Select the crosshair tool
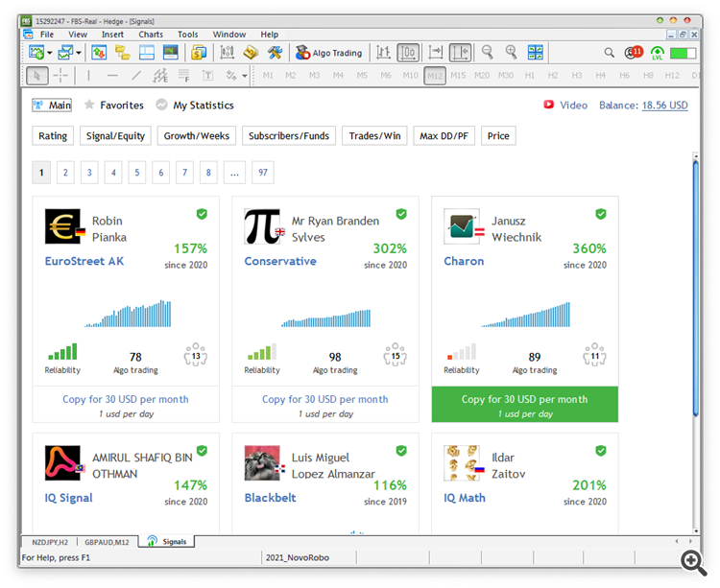The width and height of the screenshot is (720, 588). (60, 76)
